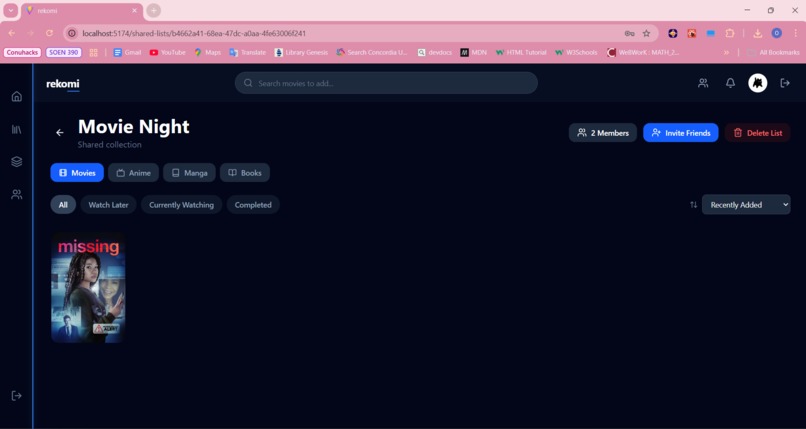Open the Library icon in sidebar
The height and width of the screenshot is (429, 806).
[16, 129]
